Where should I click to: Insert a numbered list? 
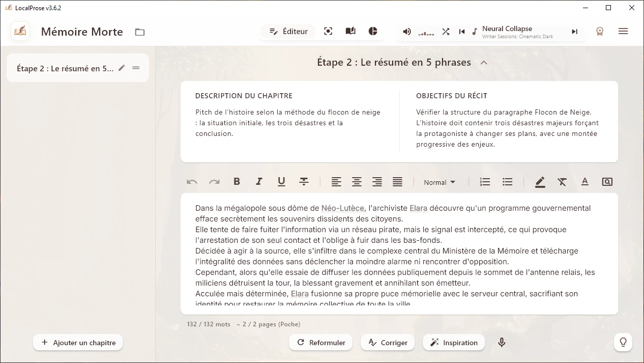[485, 182]
